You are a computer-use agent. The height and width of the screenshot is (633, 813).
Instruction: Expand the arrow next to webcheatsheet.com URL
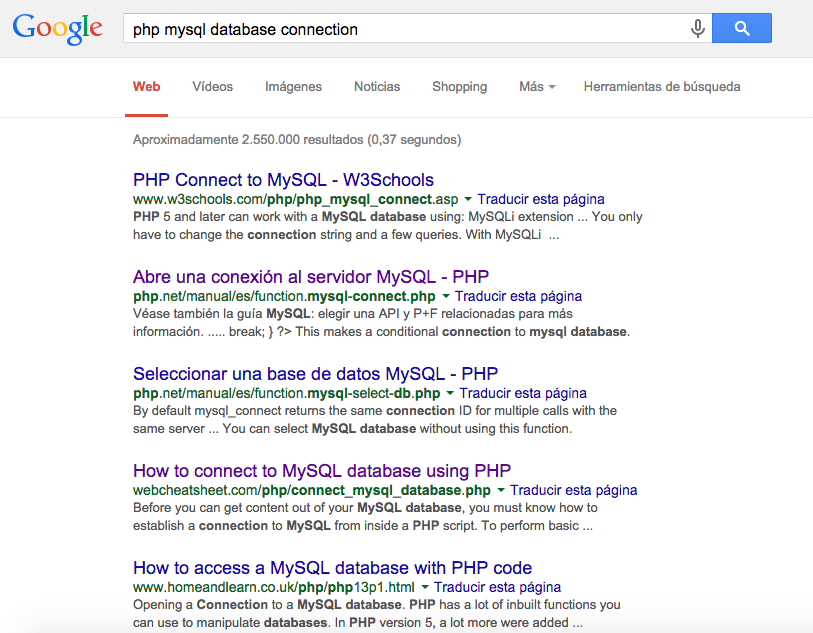pos(500,490)
